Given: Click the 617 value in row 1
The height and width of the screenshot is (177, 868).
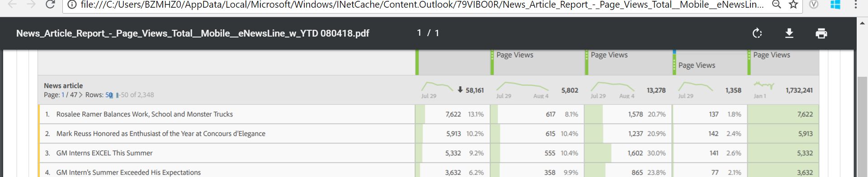Looking at the screenshot, I should (551, 114).
